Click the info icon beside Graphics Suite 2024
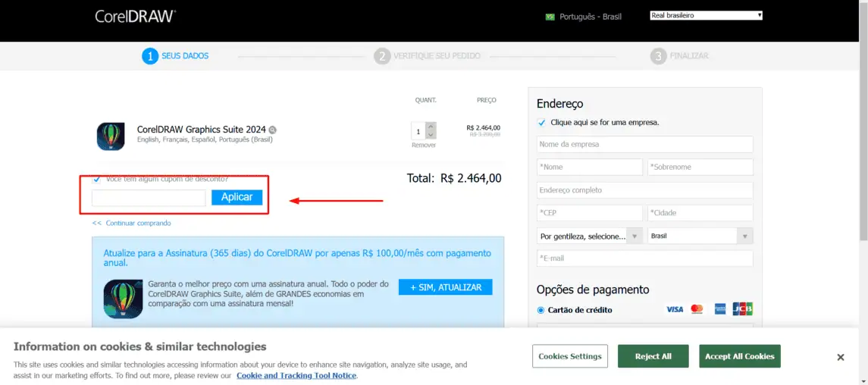This screenshot has height=385, width=868. click(272, 130)
